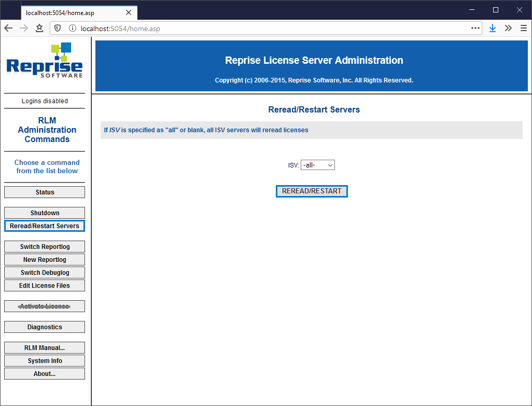This screenshot has width=532, height=406.
Task: Click the Reprise Software logo
Action: [x=45, y=60]
